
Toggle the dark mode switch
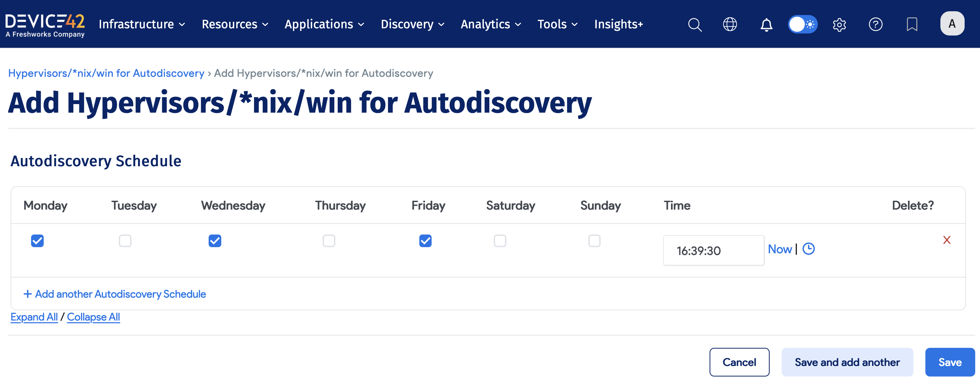pos(803,24)
